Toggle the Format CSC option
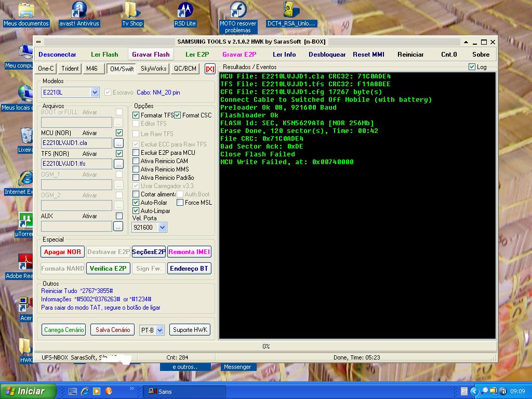The height and width of the screenshot is (399, 532). (178, 115)
